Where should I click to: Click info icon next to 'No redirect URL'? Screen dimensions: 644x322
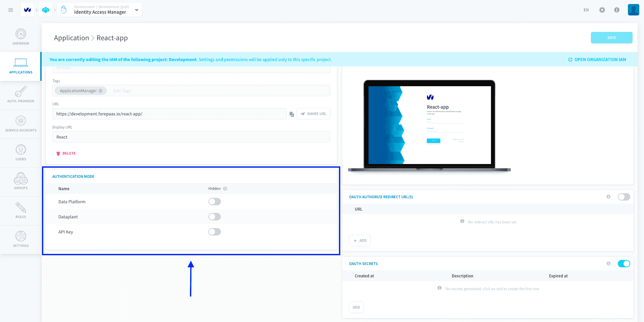point(462,221)
